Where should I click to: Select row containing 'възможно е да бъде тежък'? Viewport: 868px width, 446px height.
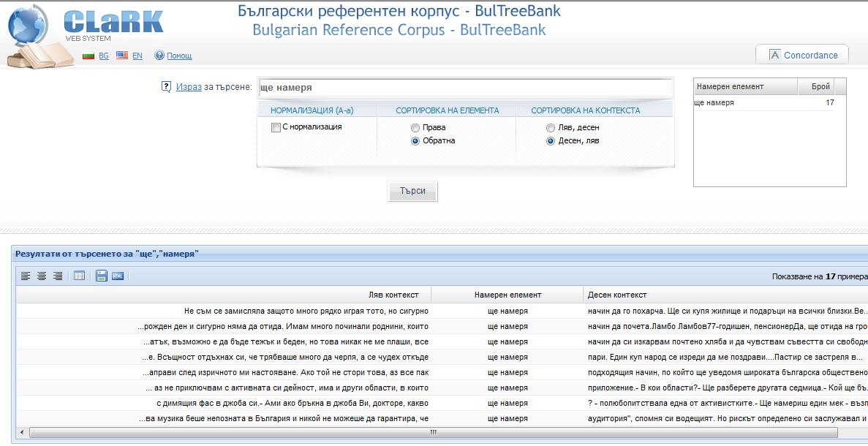click(442, 342)
